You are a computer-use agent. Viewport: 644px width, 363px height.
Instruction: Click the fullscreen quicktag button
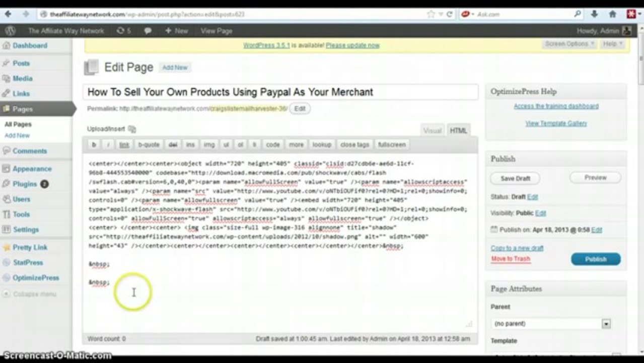click(392, 145)
